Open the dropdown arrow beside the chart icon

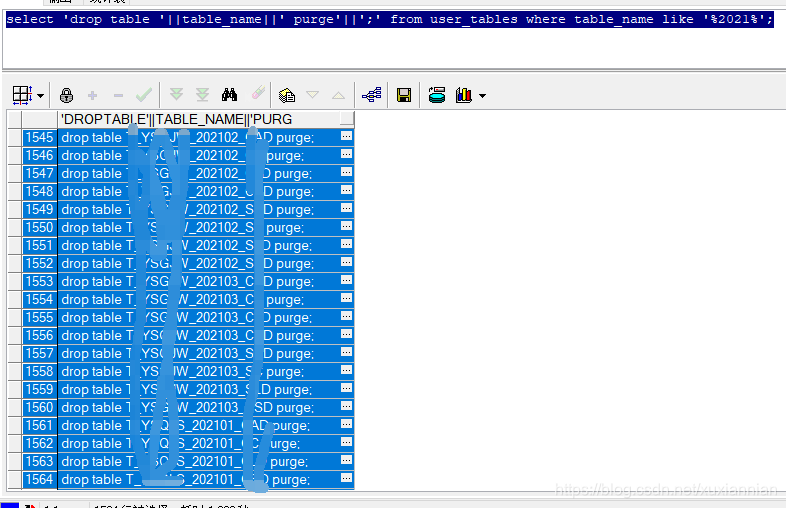[x=482, y=96]
